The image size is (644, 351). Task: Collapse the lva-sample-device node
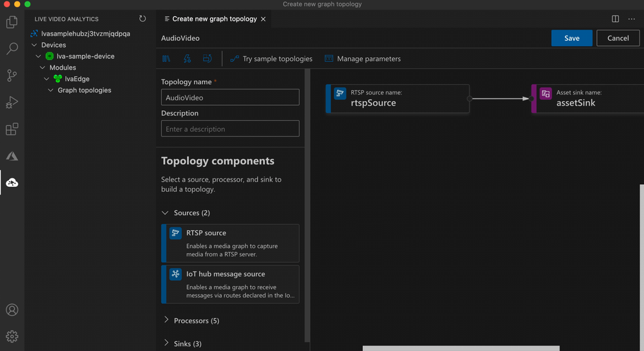(x=38, y=56)
